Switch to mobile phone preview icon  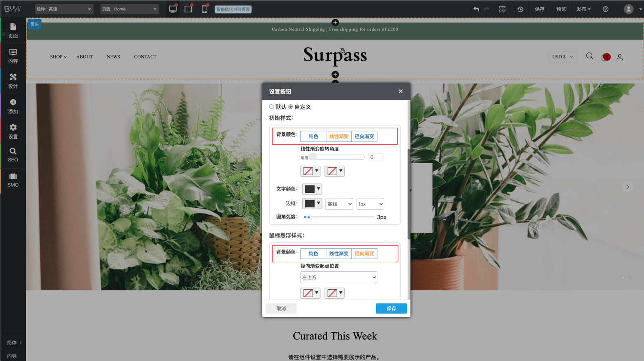(x=205, y=9)
